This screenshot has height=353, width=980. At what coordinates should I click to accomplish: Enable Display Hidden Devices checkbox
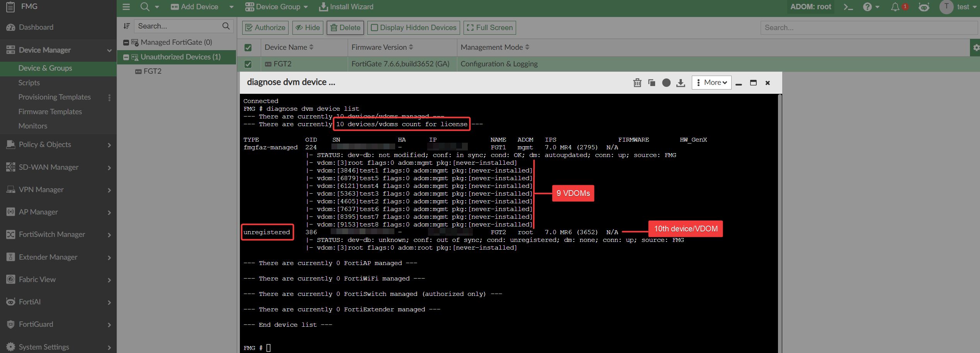tap(374, 28)
